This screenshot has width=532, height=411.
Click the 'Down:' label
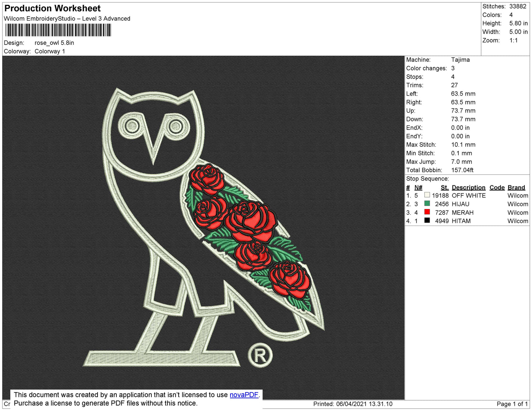[415, 119]
